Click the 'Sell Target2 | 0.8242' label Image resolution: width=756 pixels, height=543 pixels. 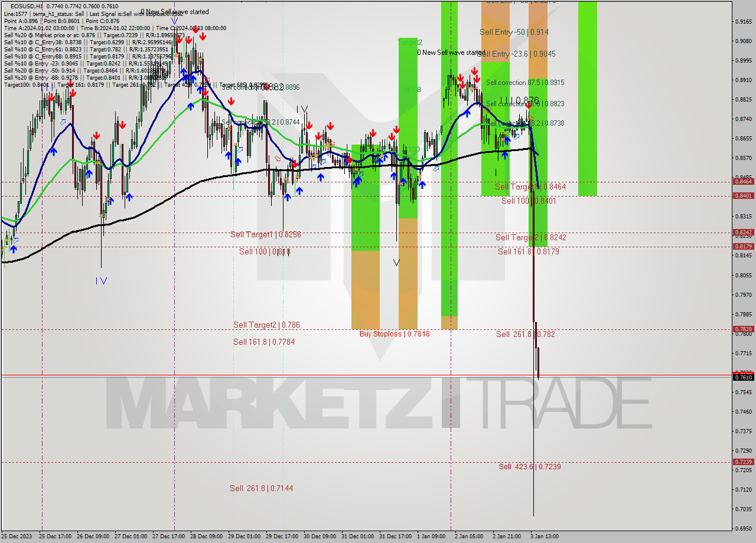531,237
